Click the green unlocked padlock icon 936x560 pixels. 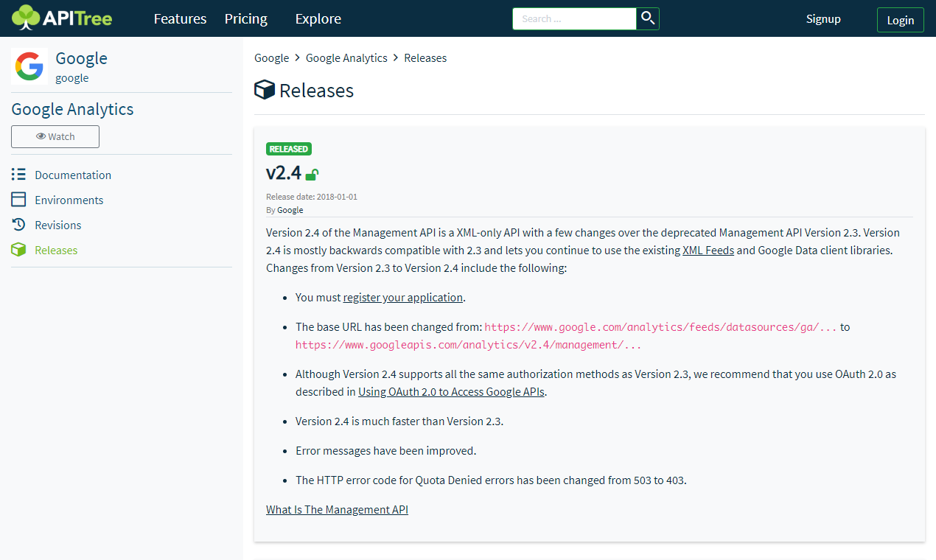pos(312,175)
